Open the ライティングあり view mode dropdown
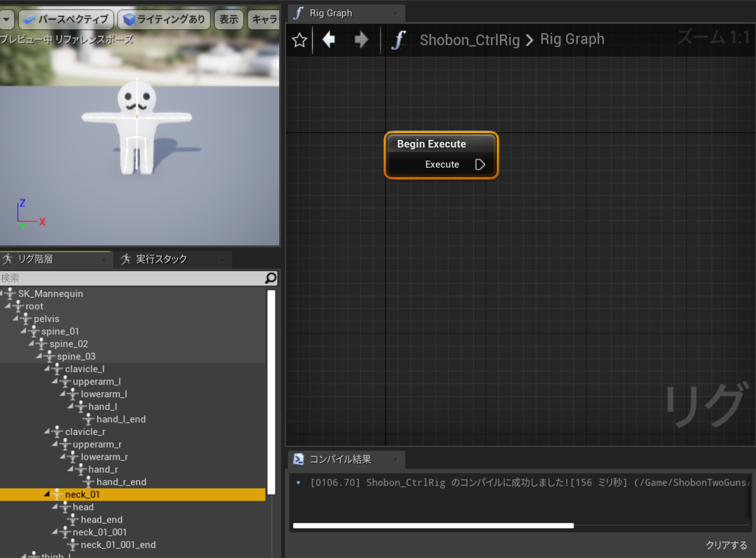Viewport: 756px width, 558px height. point(164,20)
